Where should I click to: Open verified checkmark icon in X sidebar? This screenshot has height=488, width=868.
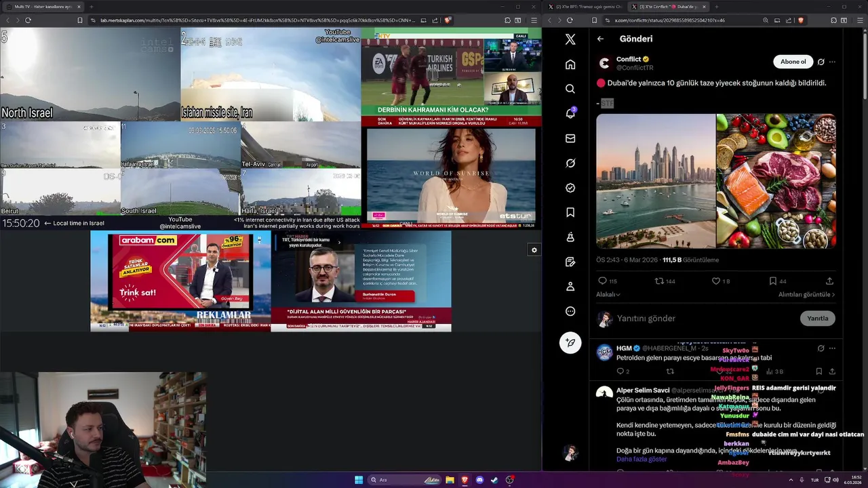click(570, 188)
